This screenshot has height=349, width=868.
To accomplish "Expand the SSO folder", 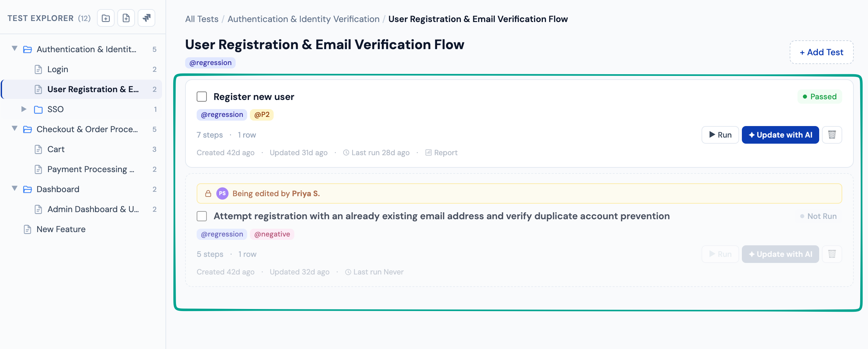I will click(x=24, y=109).
